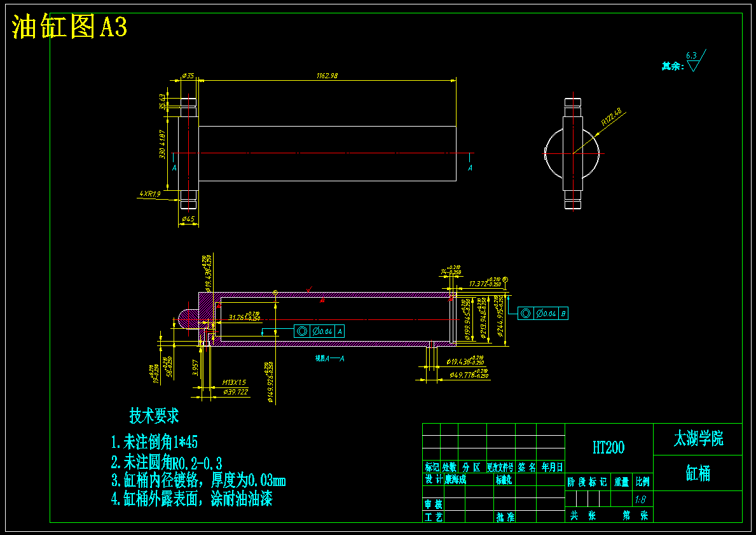Select note '2.未注圆角R0.2-0.3'

click(167, 462)
